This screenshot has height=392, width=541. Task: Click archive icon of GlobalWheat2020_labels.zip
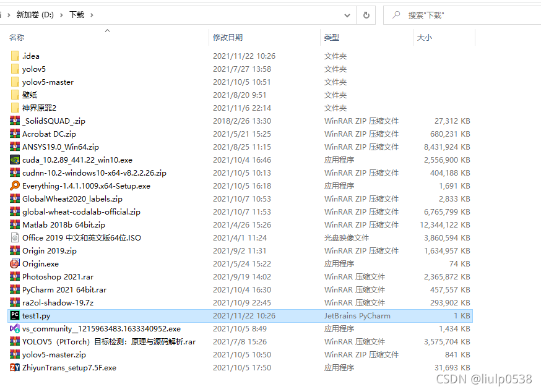coord(15,199)
